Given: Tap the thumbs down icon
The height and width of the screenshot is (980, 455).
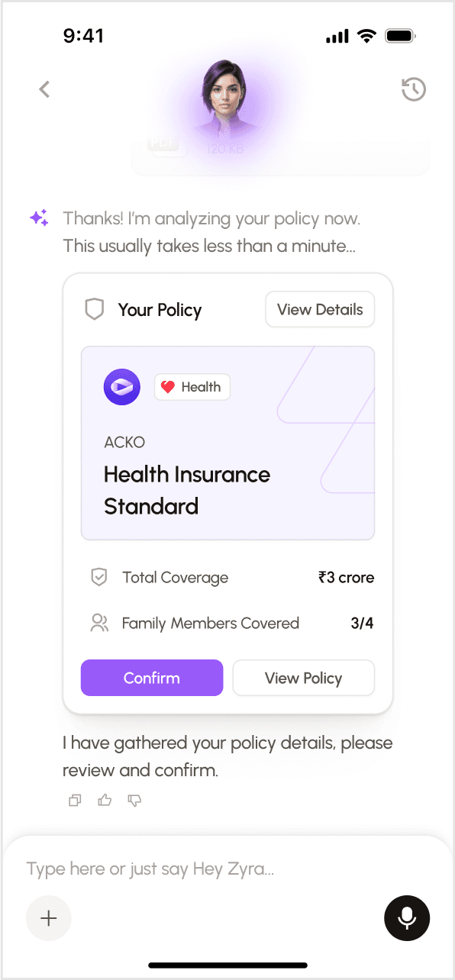Looking at the screenshot, I should (x=134, y=800).
